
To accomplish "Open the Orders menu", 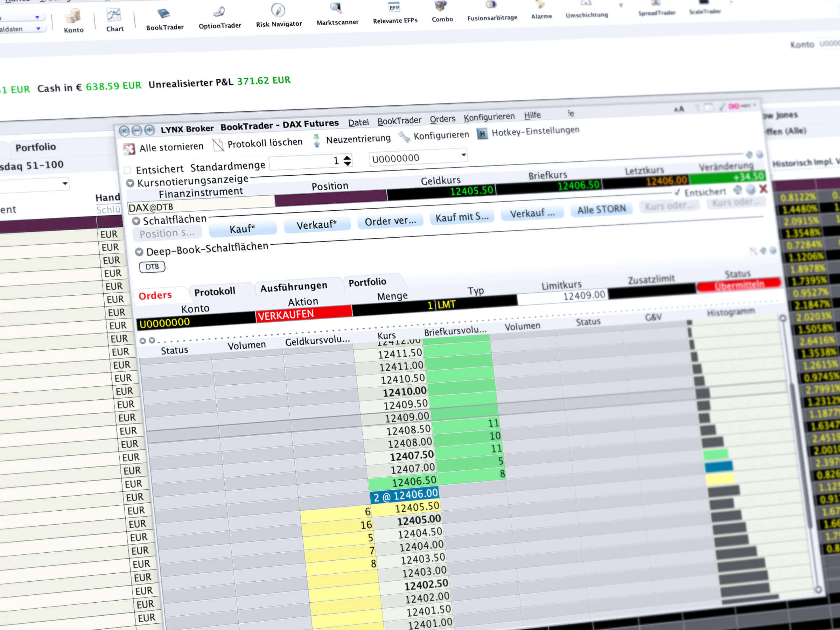I will [442, 119].
